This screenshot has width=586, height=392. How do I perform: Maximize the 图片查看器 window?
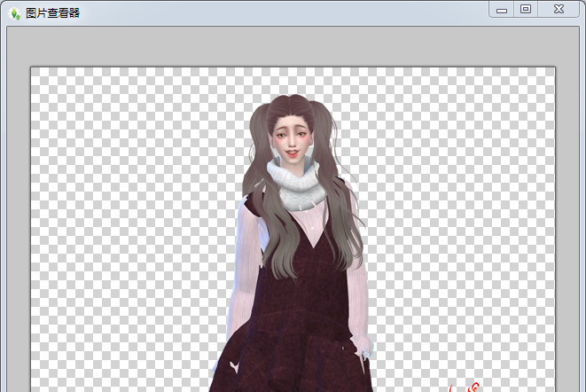(x=526, y=9)
